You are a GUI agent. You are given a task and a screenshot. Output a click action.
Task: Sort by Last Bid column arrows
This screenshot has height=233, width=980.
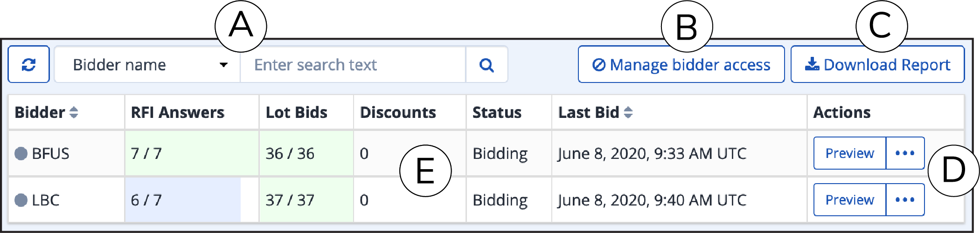(628, 112)
